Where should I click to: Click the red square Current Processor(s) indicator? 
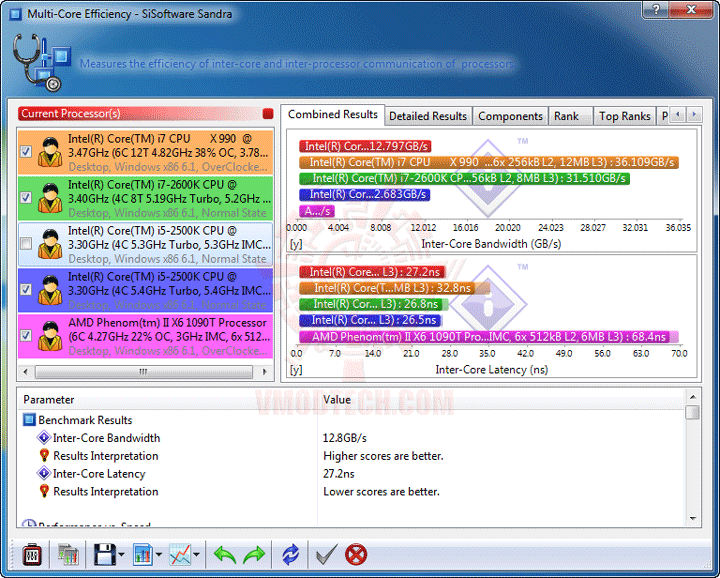click(268, 113)
